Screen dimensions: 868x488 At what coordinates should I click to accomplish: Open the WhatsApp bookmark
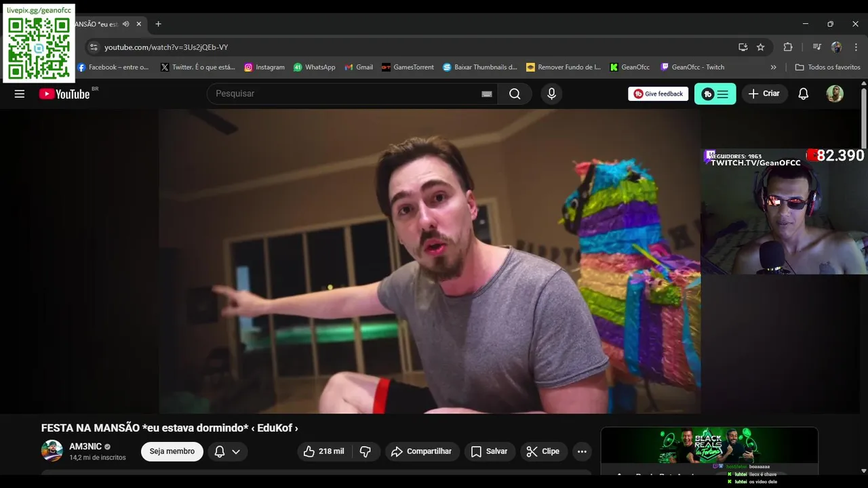pyautogui.click(x=315, y=67)
